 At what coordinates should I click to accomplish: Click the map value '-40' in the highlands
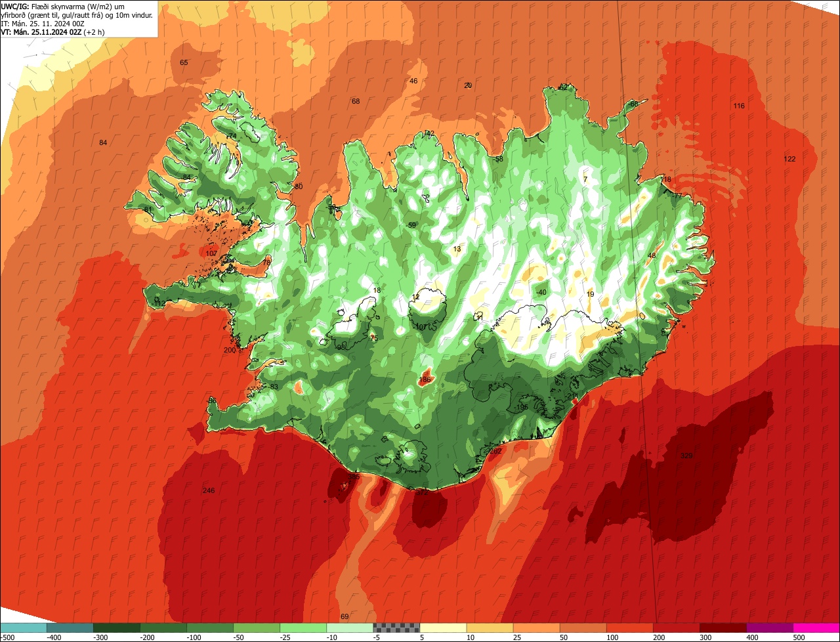541,292
